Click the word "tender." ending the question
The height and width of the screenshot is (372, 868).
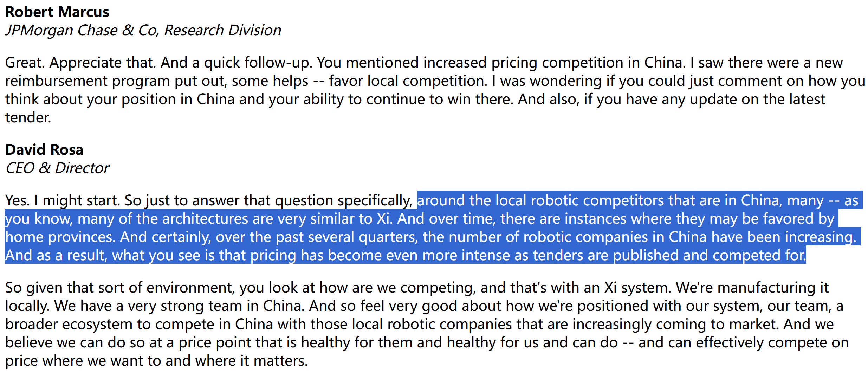[x=28, y=117]
